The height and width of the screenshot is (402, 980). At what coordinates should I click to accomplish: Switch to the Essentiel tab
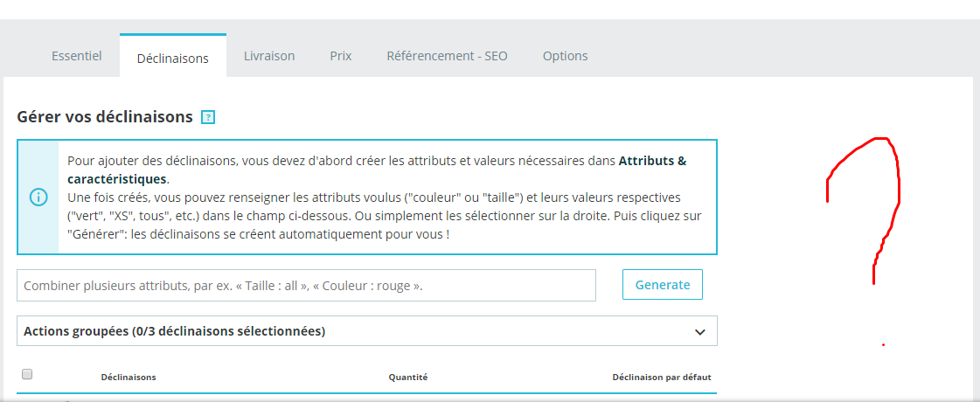(x=77, y=56)
